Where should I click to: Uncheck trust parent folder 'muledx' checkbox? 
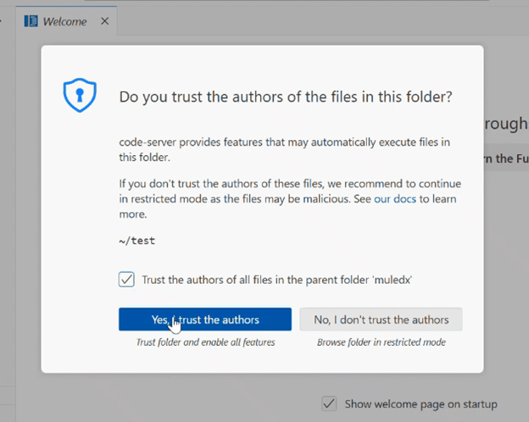[x=127, y=279]
